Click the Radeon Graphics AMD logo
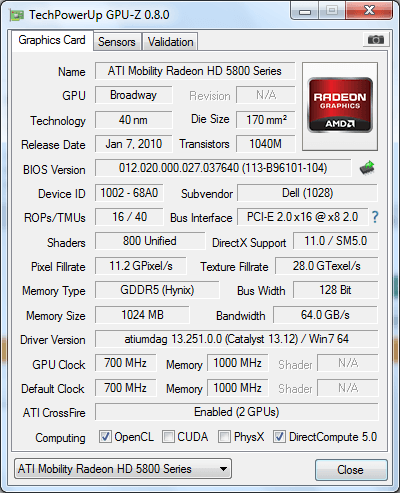Screen dimensions: 400x493 coord(340,106)
